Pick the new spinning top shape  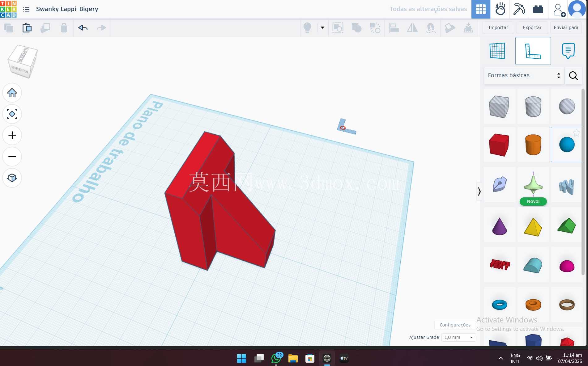533,185
